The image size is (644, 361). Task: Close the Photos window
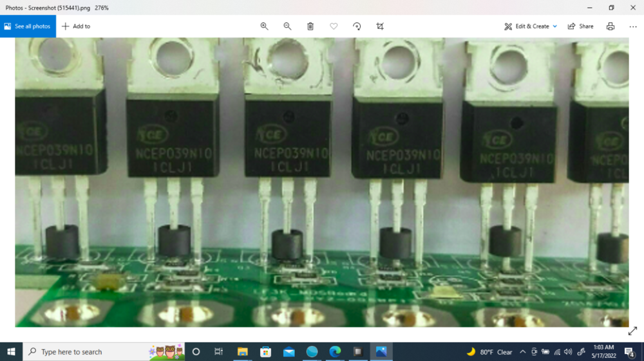coord(633,7)
